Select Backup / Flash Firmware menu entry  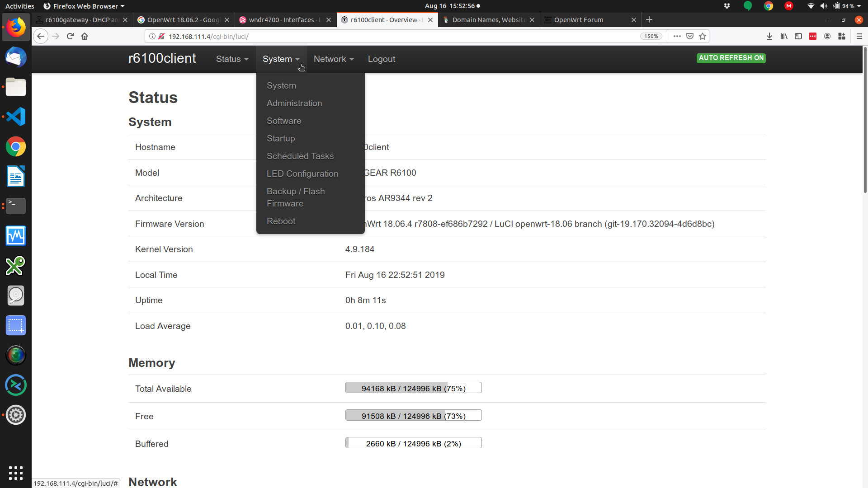(x=296, y=197)
